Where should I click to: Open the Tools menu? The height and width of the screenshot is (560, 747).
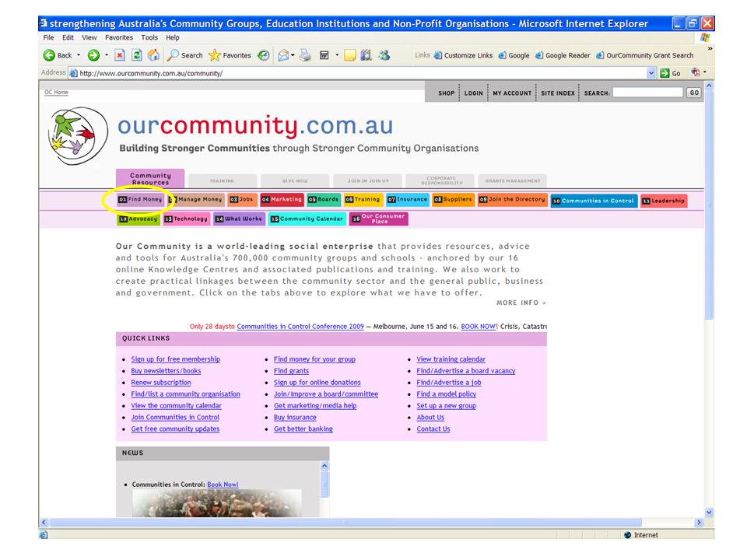[x=149, y=37]
